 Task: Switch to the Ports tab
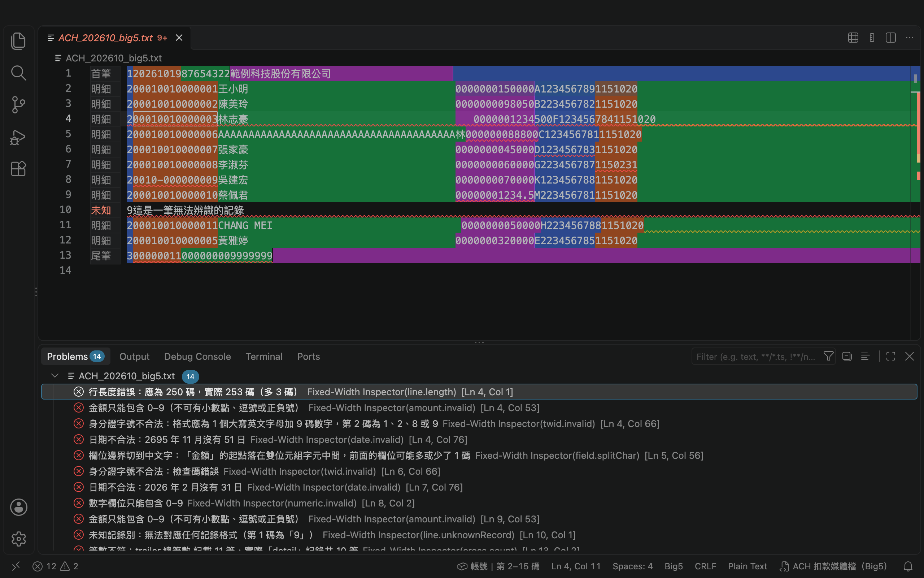pyautogui.click(x=309, y=356)
